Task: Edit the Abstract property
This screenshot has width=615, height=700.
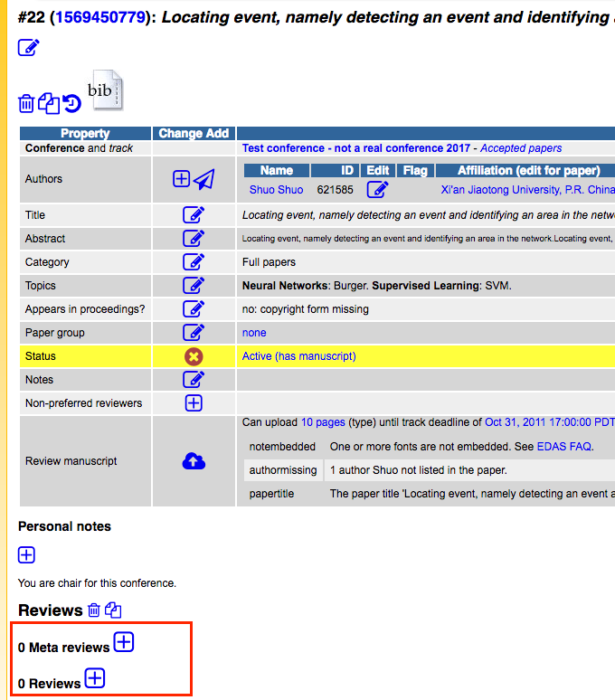Action: coord(194,239)
